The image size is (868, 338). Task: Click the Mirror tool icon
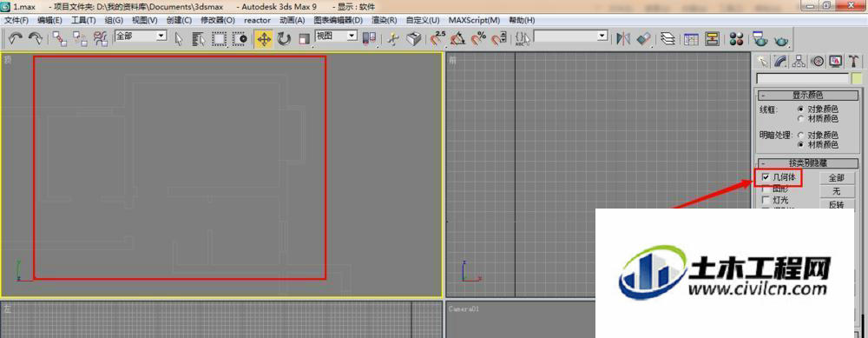[624, 39]
